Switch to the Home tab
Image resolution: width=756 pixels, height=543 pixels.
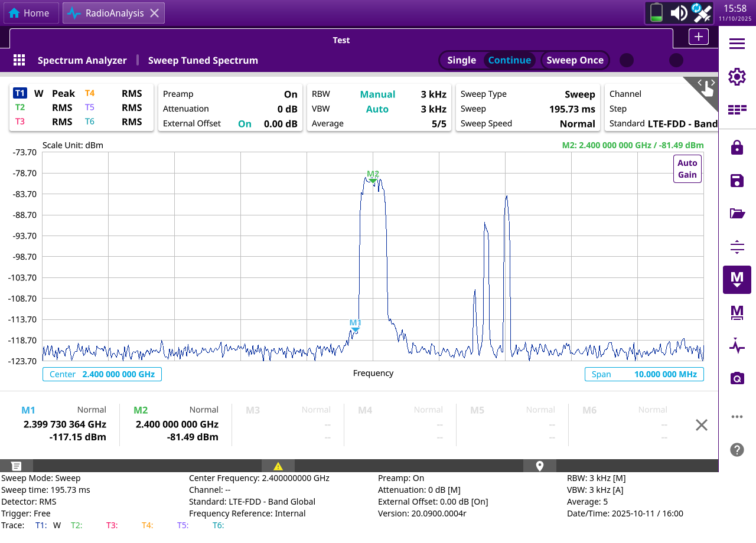tap(30, 13)
